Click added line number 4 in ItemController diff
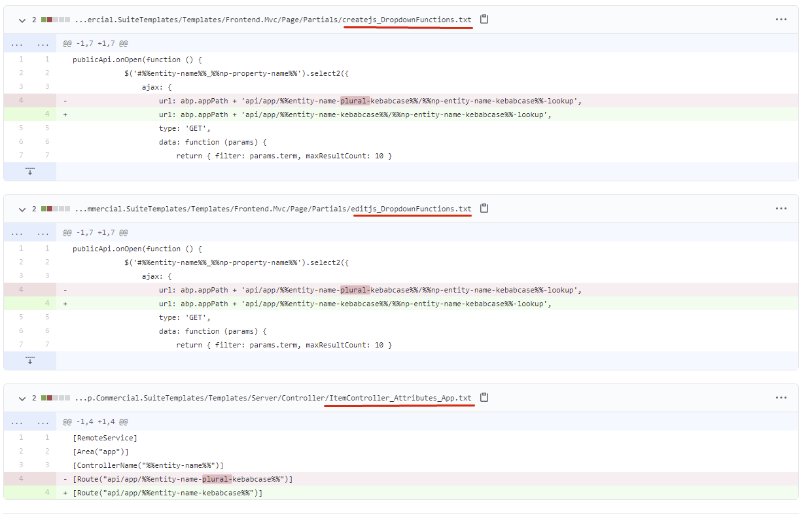This screenshot has height=515, width=812. click(x=46, y=493)
